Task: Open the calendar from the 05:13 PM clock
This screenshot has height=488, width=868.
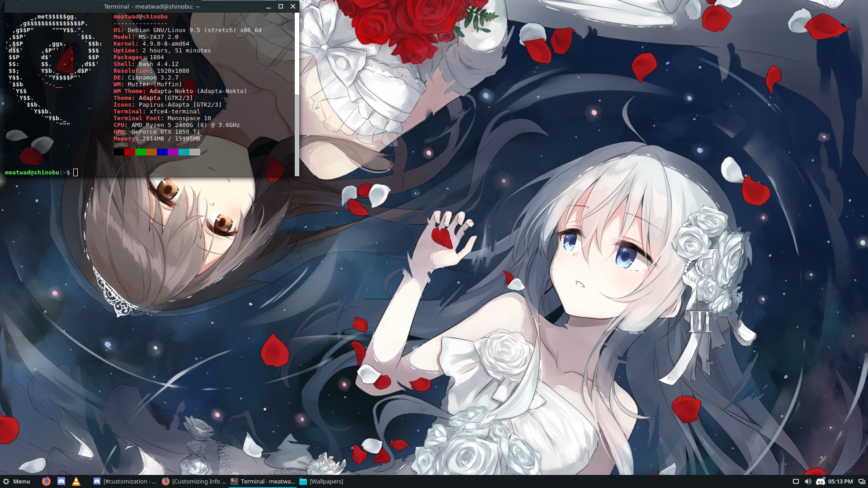Action: pos(840,481)
